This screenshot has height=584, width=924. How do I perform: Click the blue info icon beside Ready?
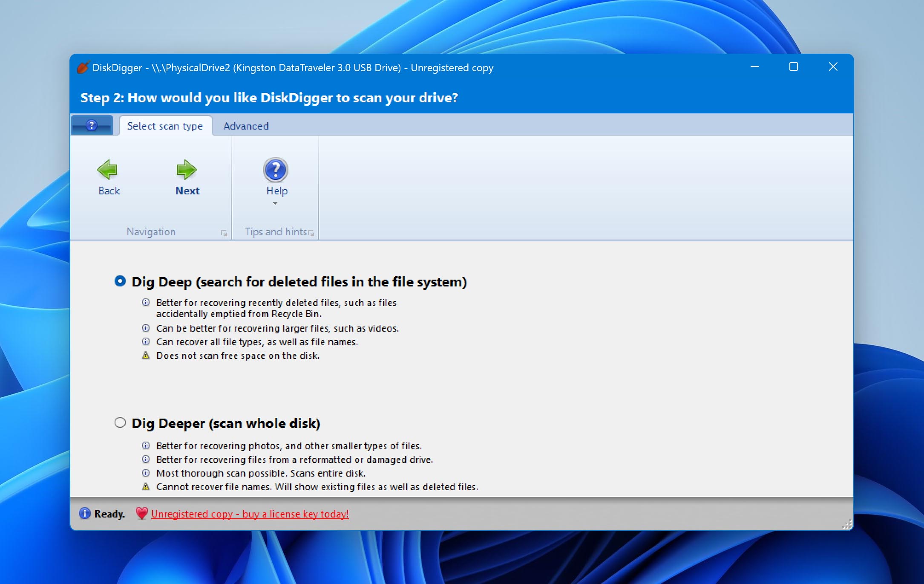(85, 513)
